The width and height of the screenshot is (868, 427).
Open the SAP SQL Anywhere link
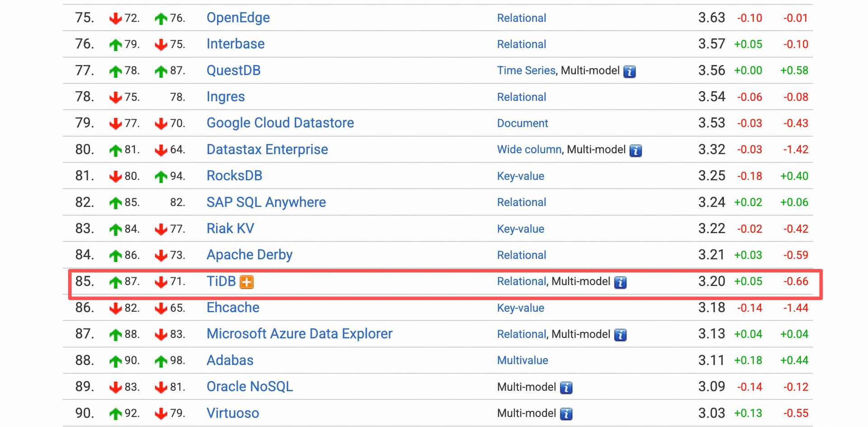click(266, 202)
